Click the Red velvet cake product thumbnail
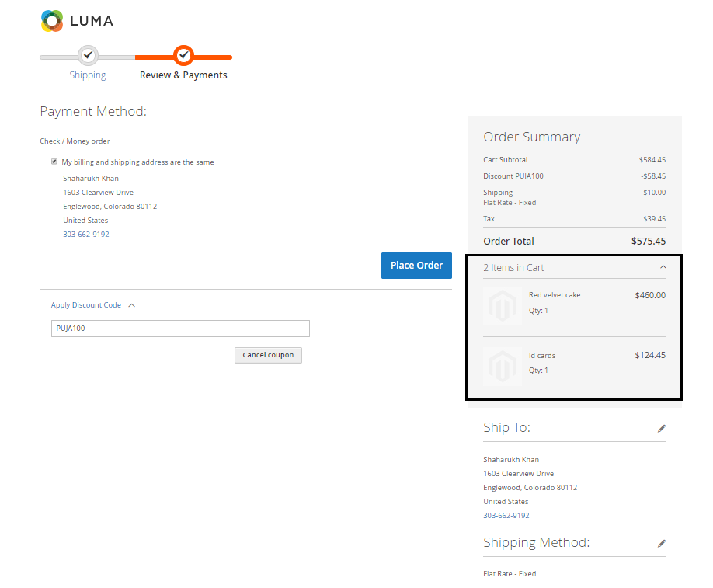This screenshot has width=713, height=588. (x=503, y=306)
